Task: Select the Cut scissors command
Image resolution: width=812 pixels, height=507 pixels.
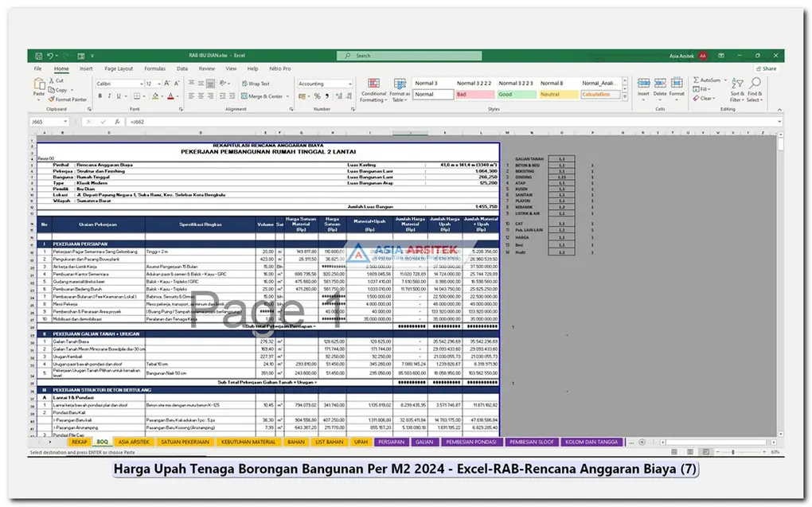Action: coord(57,81)
